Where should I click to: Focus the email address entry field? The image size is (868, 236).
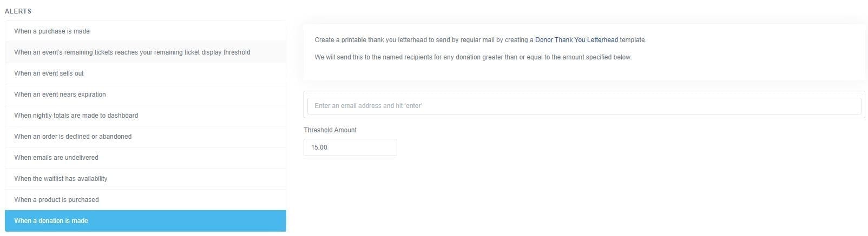[x=583, y=106]
